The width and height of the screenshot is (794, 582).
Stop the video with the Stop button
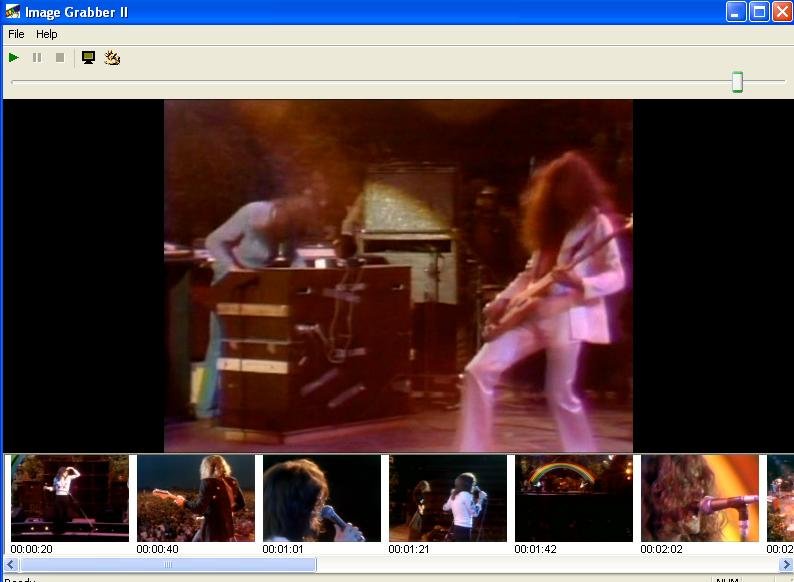[60, 58]
